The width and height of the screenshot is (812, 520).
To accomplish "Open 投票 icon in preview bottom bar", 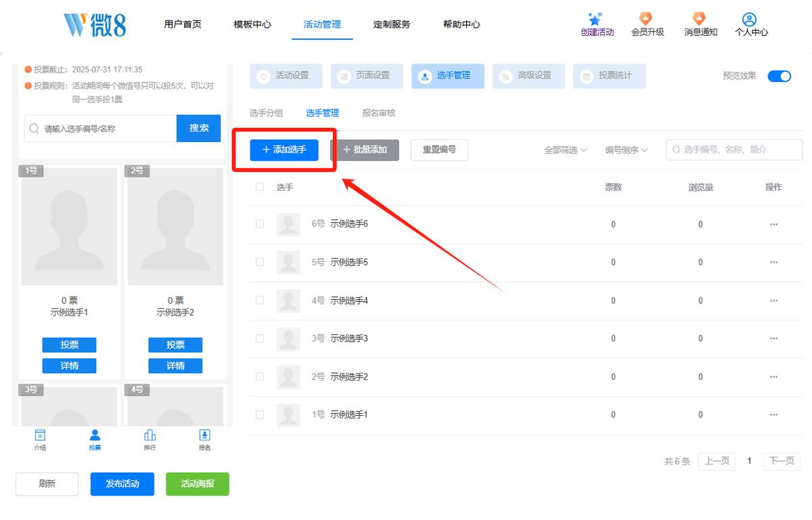I will coord(95,435).
